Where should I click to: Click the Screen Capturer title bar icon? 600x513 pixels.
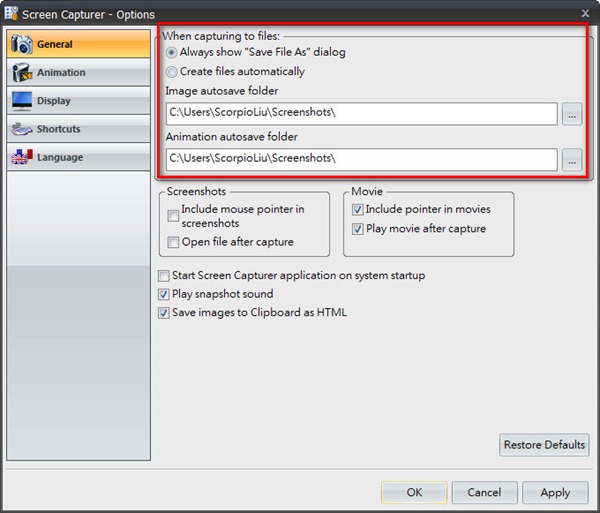pos(11,13)
